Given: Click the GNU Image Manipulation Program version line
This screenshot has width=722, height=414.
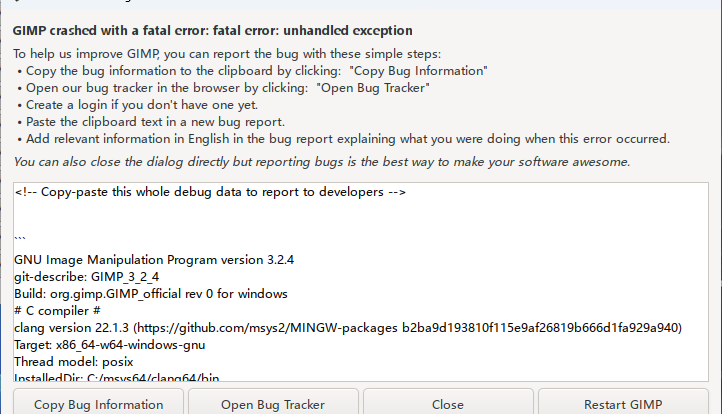Looking at the screenshot, I should 154,260.
